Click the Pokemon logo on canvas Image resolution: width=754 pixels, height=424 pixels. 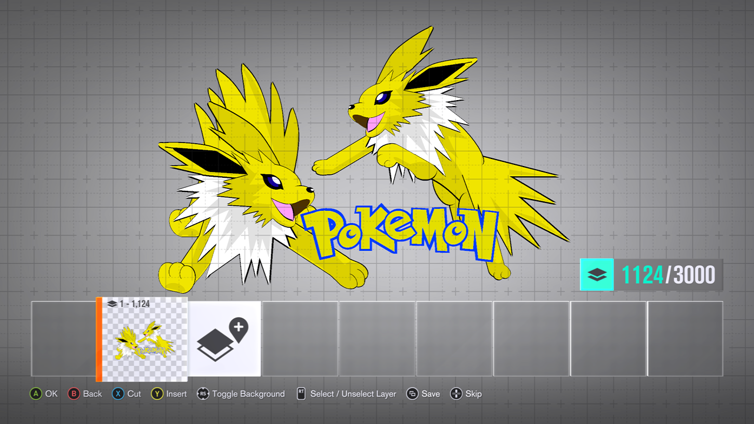click(400, 232)
